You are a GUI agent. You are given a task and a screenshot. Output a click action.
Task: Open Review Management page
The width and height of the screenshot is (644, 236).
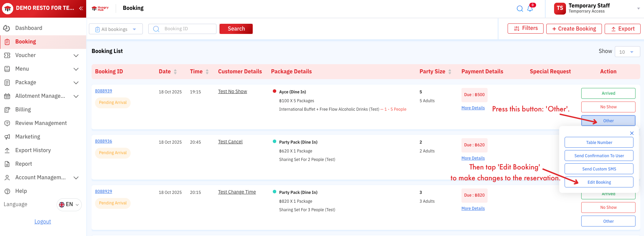point(41,123)
